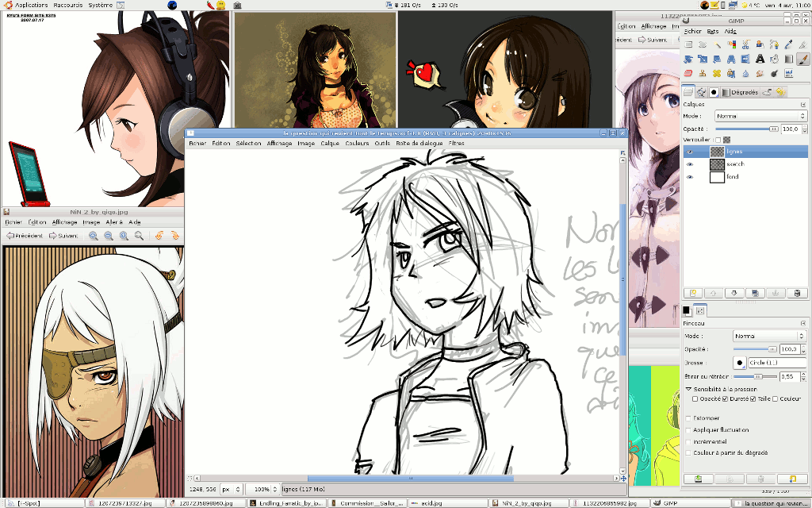Disable Dureté pressure sensitivity checkbox
Image resolution: width=812 pixels, height=508 pixels.
click(x=725, y=398)
